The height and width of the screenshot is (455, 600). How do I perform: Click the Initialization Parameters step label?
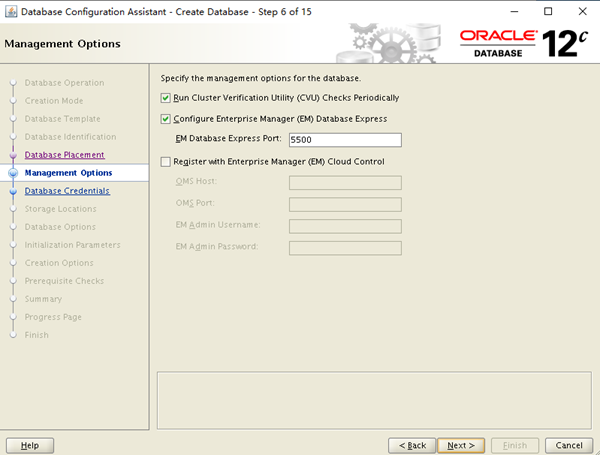tap(72, 245)
